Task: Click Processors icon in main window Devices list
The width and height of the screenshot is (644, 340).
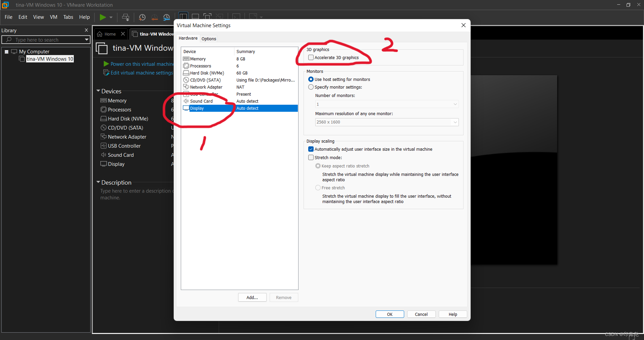Action: [x=104, y=110]
